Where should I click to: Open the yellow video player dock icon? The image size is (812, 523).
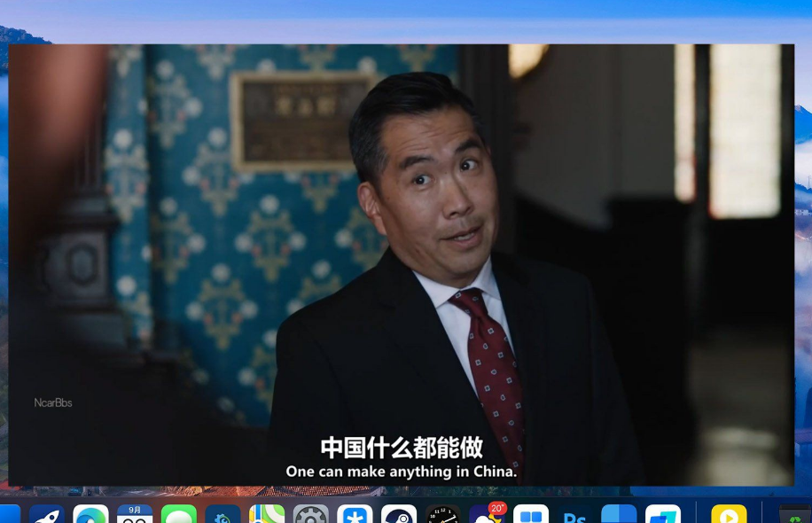click(729, 515)
